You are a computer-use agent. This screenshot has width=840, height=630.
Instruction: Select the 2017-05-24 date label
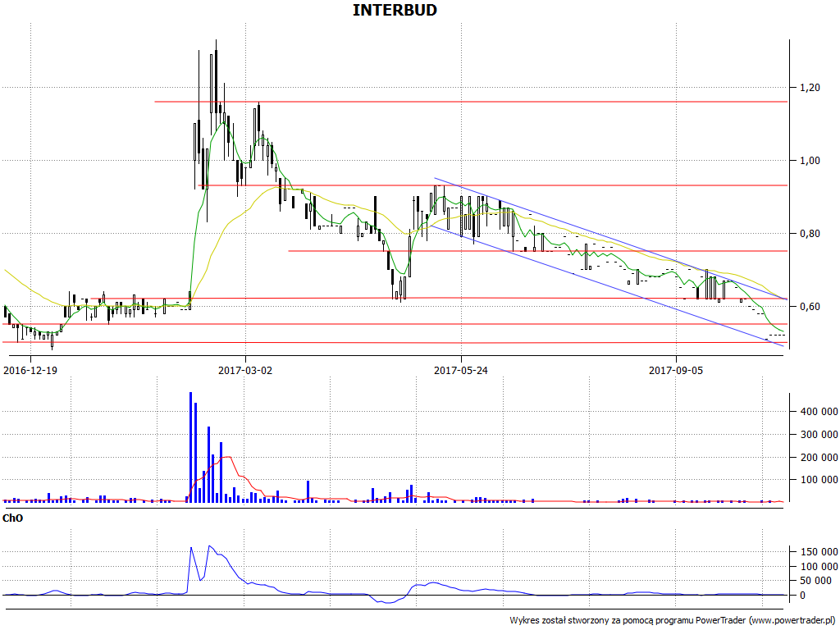coord(461,370)
